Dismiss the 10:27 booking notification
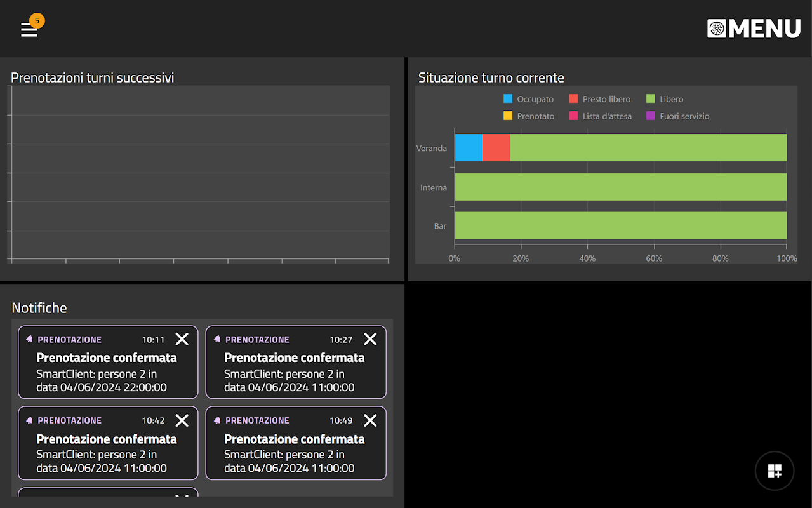 [x=370, y=339]
